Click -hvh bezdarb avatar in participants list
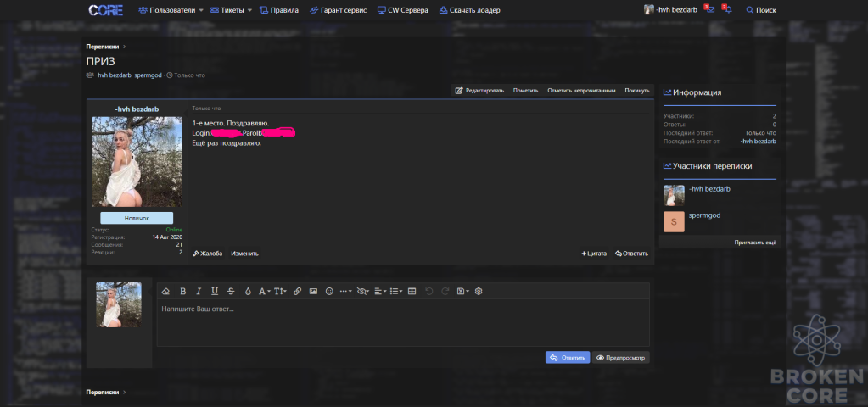This screenshot has height=407, width=868. pos(674,195)
